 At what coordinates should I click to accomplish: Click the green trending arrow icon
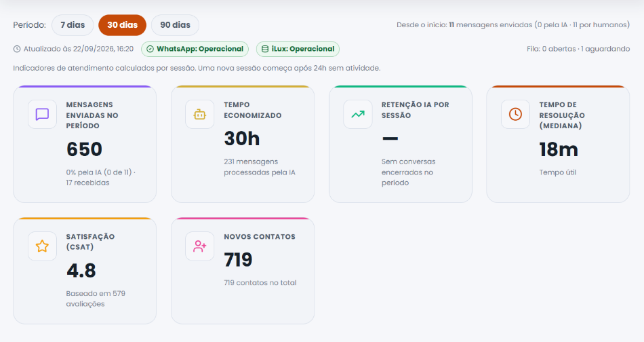tap(358, 114)
